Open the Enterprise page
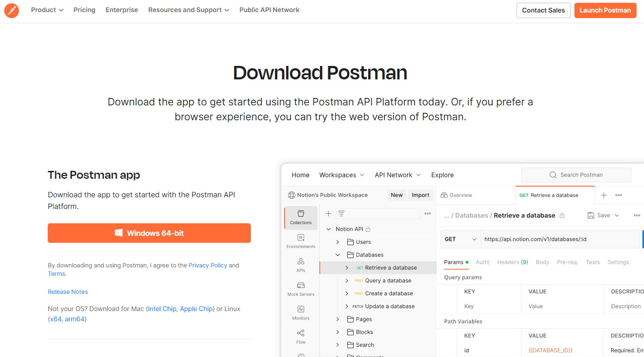This screenshot has height=357, width=644. pos(122,10)
